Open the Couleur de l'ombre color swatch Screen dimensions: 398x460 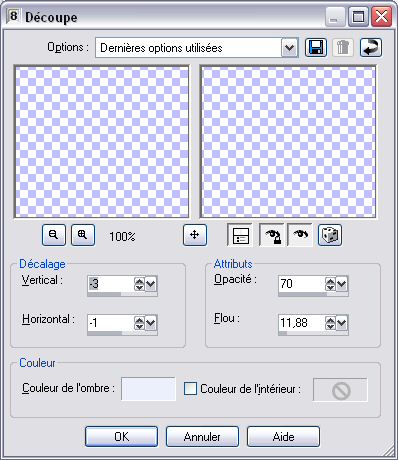[x=148, y=389]
